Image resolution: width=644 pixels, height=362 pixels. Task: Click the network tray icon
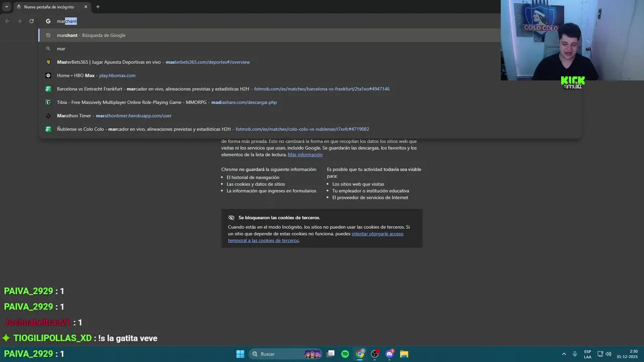coord(600,354)
